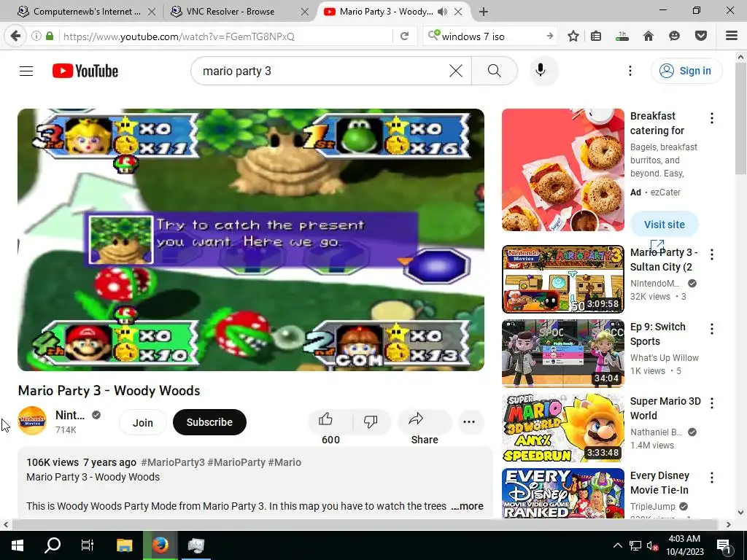Select the Mario Party 3 - Woody tab
747x560 pixels.
pyautogui.click(x=387, y=12)
